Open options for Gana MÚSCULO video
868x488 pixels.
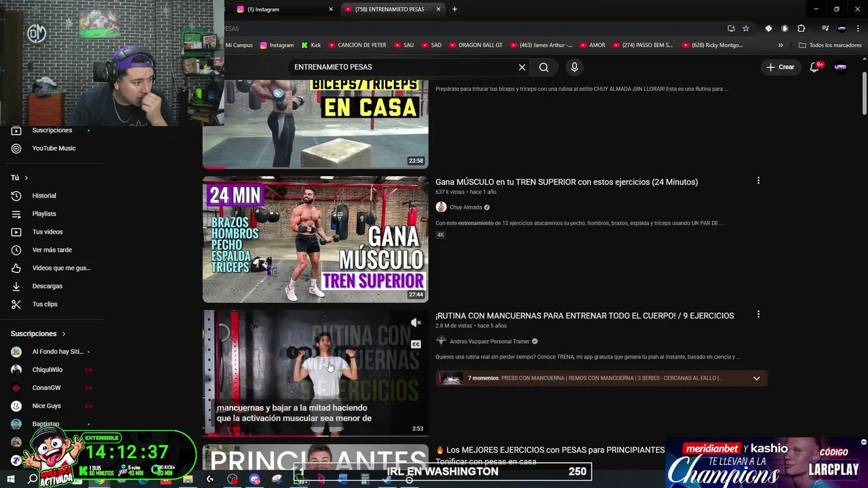[x=758, y=181]
